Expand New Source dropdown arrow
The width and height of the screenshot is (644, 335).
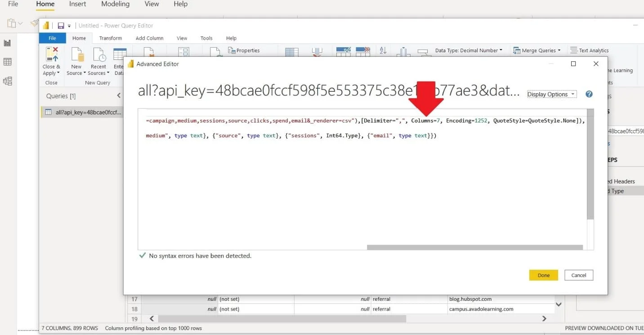coord(85,73)
